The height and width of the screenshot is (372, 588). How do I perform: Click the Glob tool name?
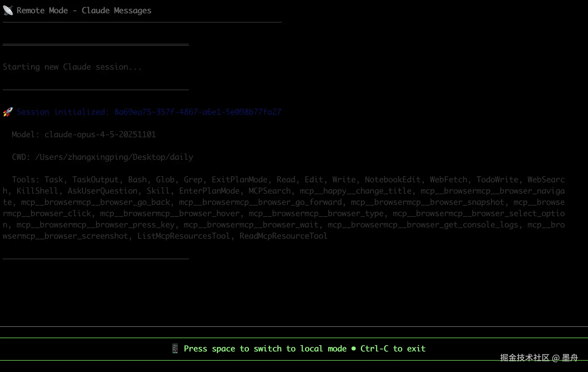165,180
